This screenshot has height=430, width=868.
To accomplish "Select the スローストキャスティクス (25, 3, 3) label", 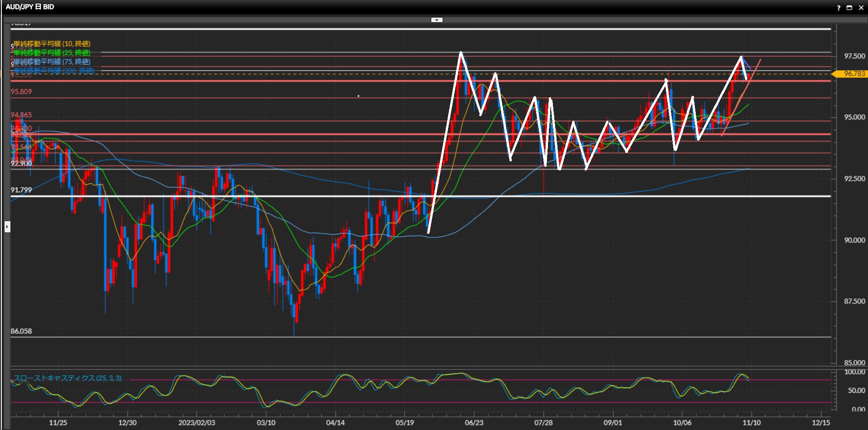I will (68, 378).
